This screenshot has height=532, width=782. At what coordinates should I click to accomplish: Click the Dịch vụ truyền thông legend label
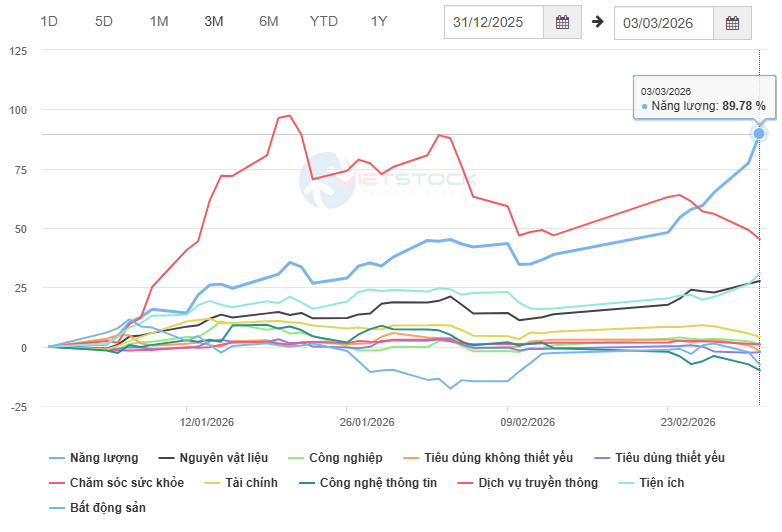(538, 483)
